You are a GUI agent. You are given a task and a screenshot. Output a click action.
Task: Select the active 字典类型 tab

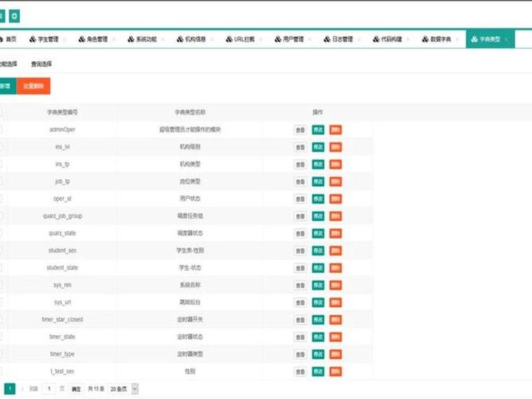click(x=490, y=39)
